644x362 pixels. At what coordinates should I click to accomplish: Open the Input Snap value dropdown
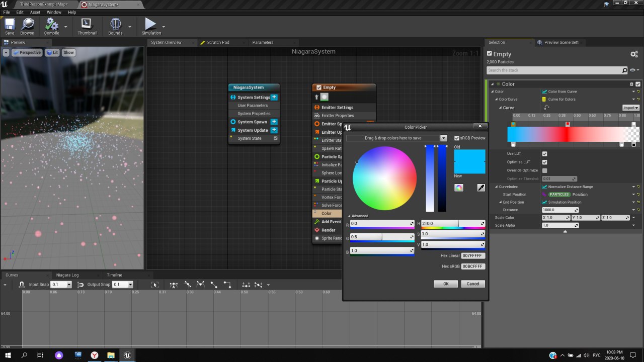69,285
